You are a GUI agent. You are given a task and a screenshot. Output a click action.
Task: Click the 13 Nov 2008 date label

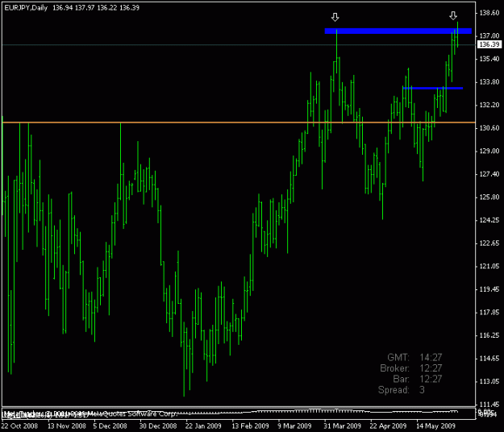(67, 426)
